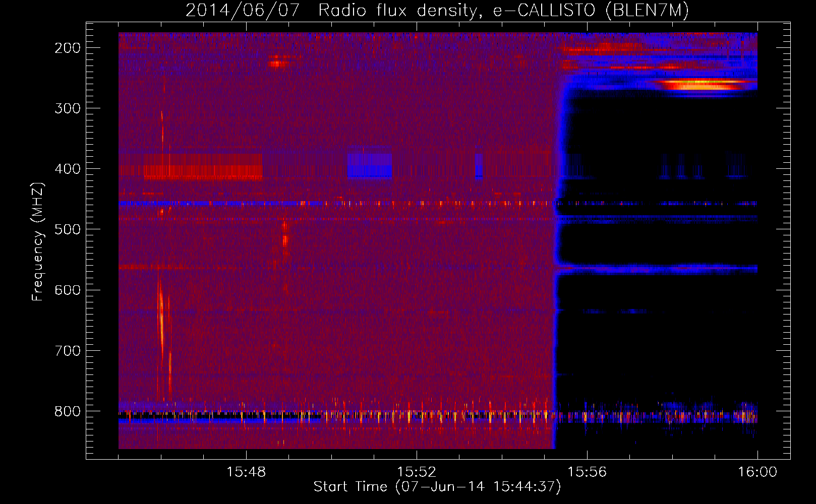Click the bright yellow-orange emission near 260 MHz
This screenshot has width=816, height=504.
(x=701, y=84)
